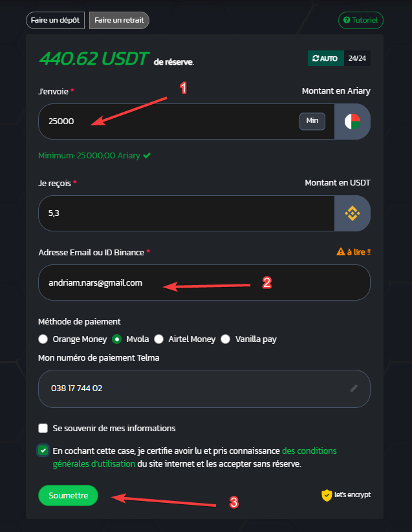Enable 'Se souvenir de mes informations' checkbox
412x532 pixels.
click(x=43, y=428)
